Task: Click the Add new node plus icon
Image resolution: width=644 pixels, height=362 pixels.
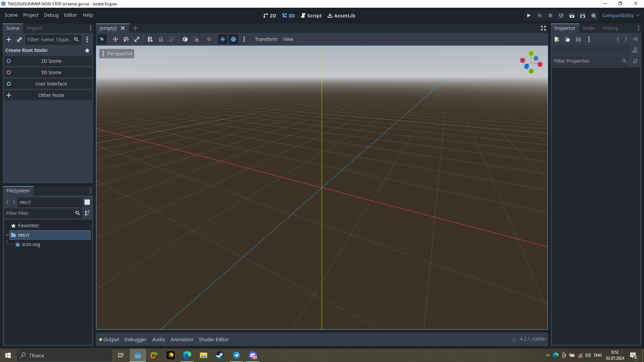Action: click(9, 40)
